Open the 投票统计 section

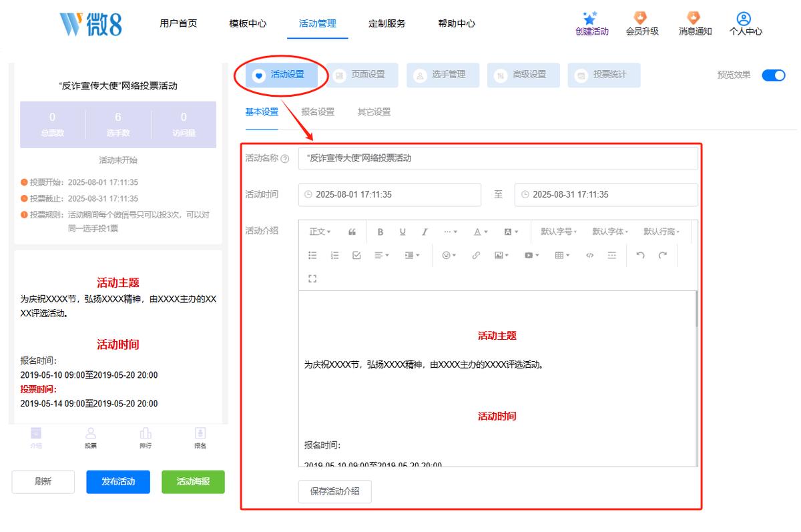coord(604,75)
